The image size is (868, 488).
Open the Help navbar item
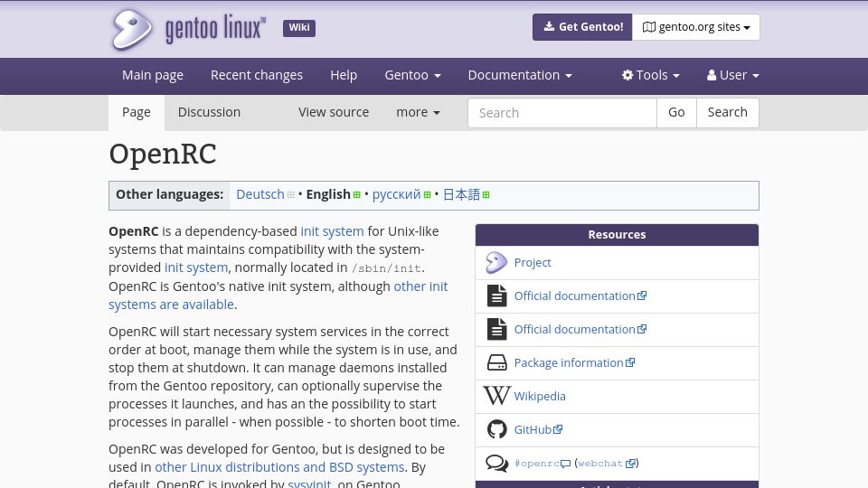[344, 75]
